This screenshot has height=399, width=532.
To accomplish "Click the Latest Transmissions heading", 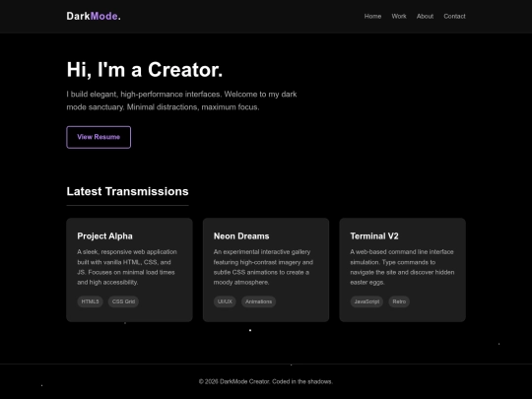I will 127,191.
